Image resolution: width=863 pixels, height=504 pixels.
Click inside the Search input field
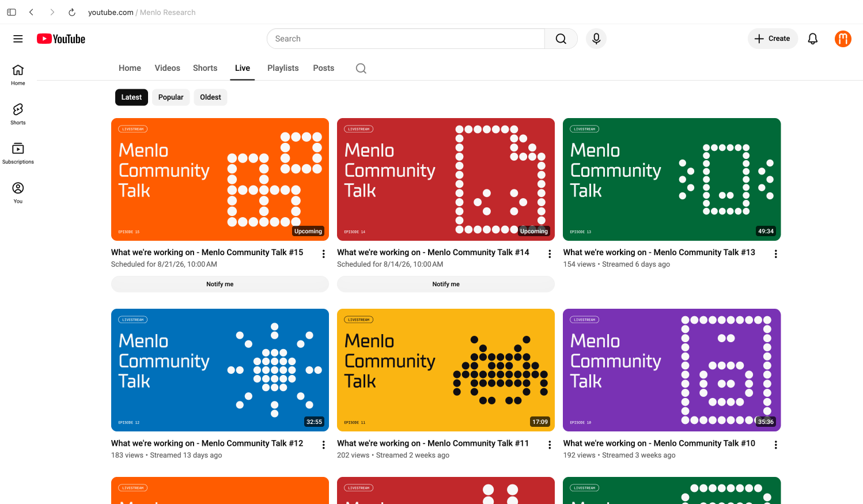[406, 39]
